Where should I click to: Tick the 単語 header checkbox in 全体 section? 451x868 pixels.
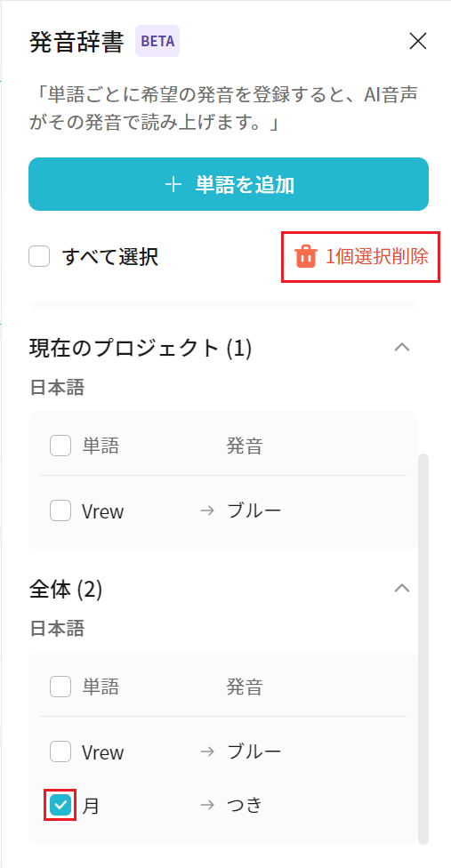(60, 687)
